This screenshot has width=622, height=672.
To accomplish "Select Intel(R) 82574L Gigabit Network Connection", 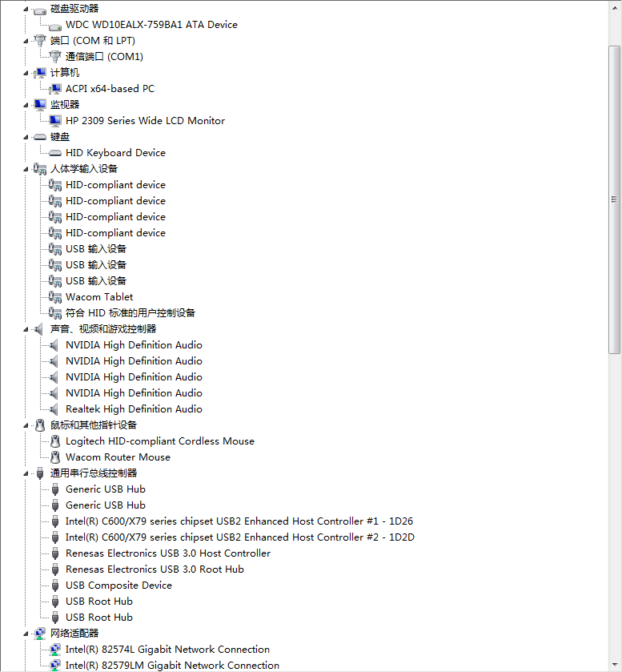I will (x=167, y=650).
